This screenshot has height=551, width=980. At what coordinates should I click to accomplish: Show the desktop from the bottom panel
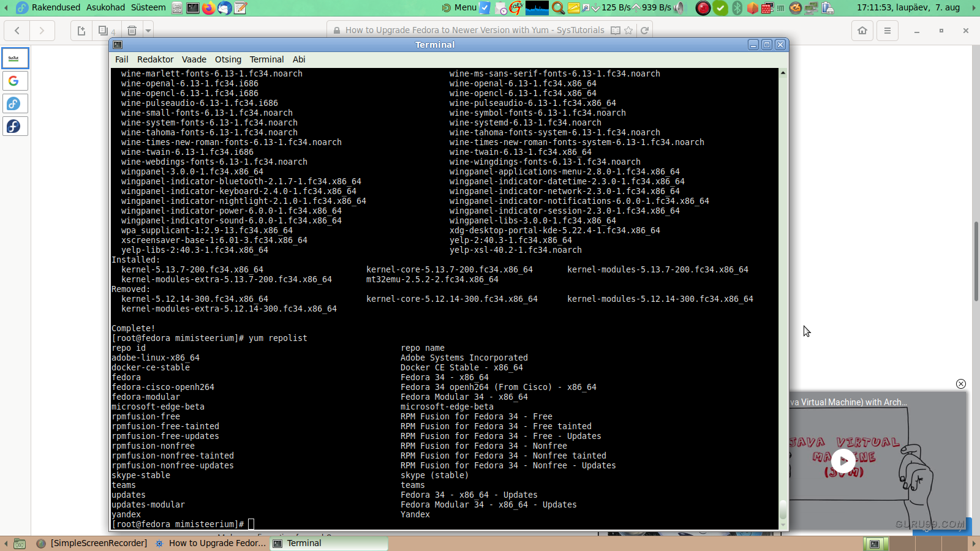click(x=20, y=544)
